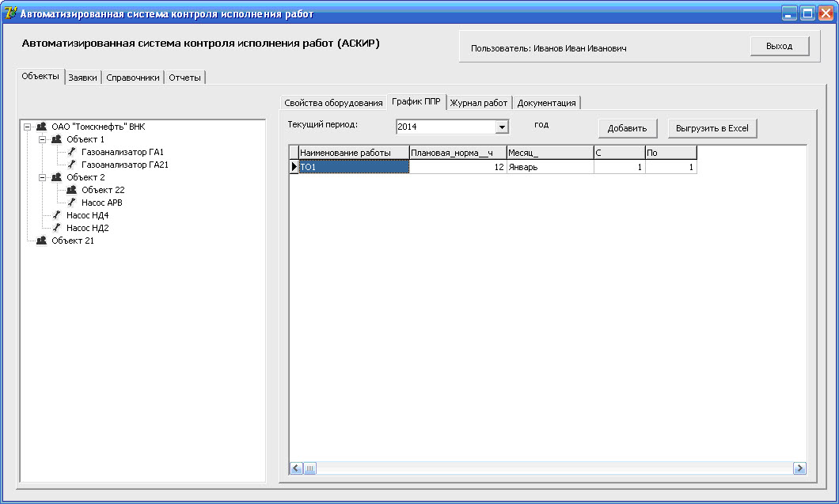This screenshot has height=504, width=839.
Task: Click the horizontal scrollbar right arrow
Action: coord(799,468)
